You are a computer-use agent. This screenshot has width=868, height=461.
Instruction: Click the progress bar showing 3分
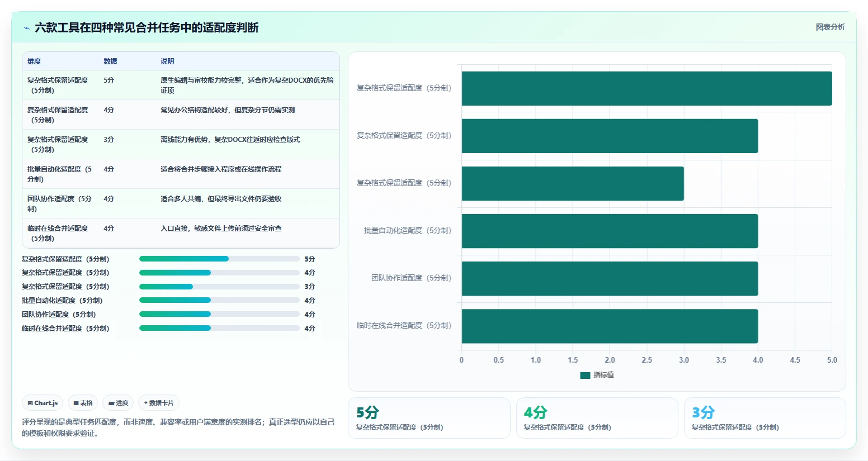tap(219, 287)
